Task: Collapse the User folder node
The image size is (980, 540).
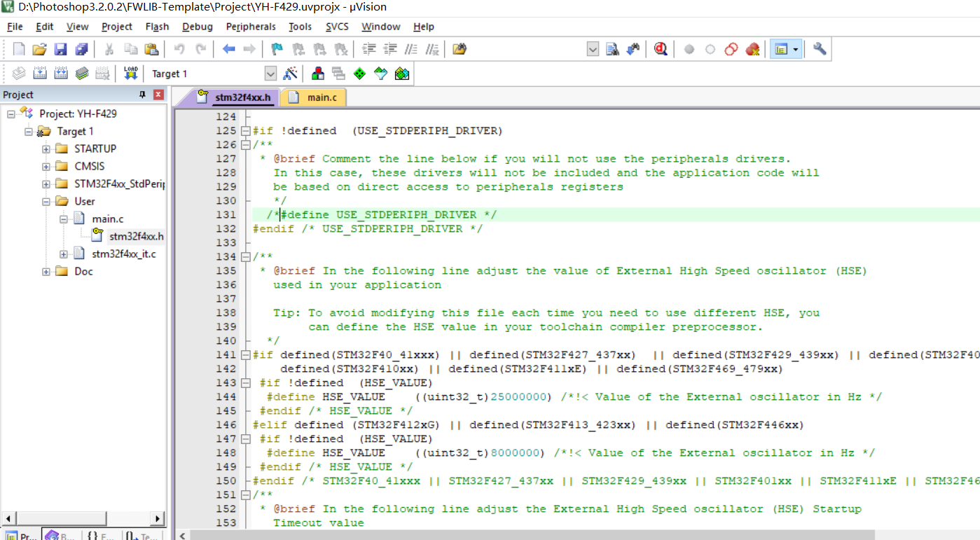Action: pos(46,201)
